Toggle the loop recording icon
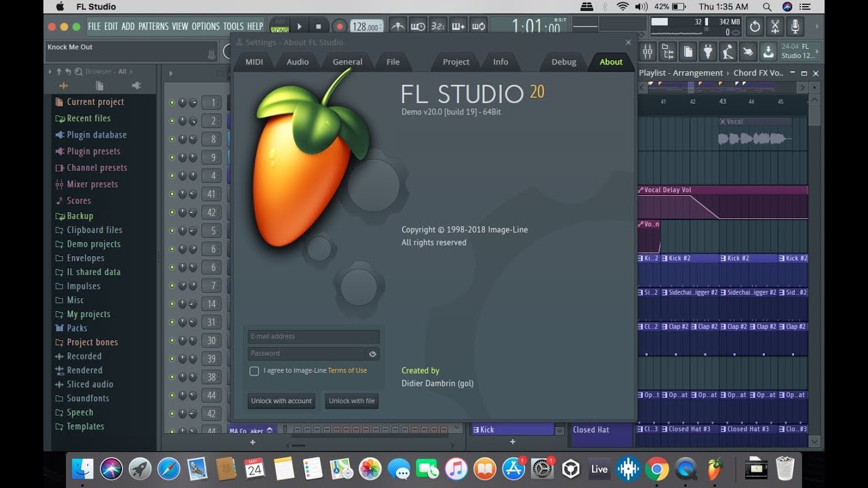 coord(478,26)
